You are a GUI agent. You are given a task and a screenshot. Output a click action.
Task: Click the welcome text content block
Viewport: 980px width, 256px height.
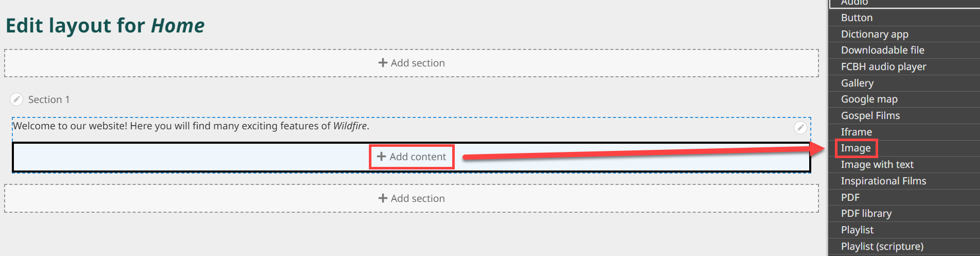191,126
